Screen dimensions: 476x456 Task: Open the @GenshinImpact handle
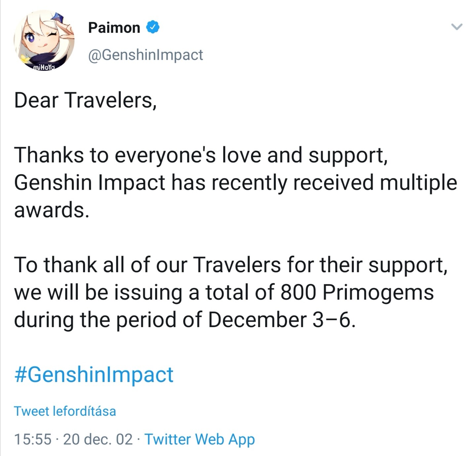(x=145, y=55)
